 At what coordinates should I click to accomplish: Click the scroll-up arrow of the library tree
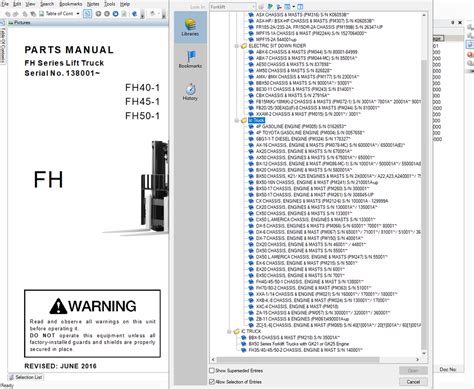click(x=424, y=15)
